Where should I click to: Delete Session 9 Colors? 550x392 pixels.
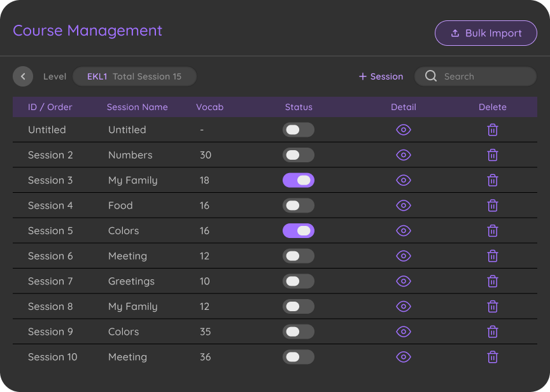[x=493, y=332]
